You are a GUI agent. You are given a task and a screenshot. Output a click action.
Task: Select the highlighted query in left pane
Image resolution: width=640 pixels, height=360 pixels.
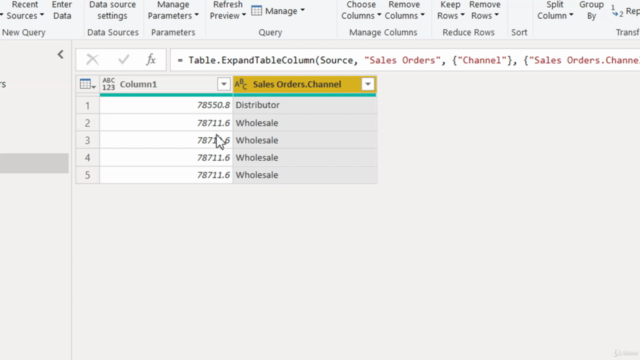(x=34, y=163)
